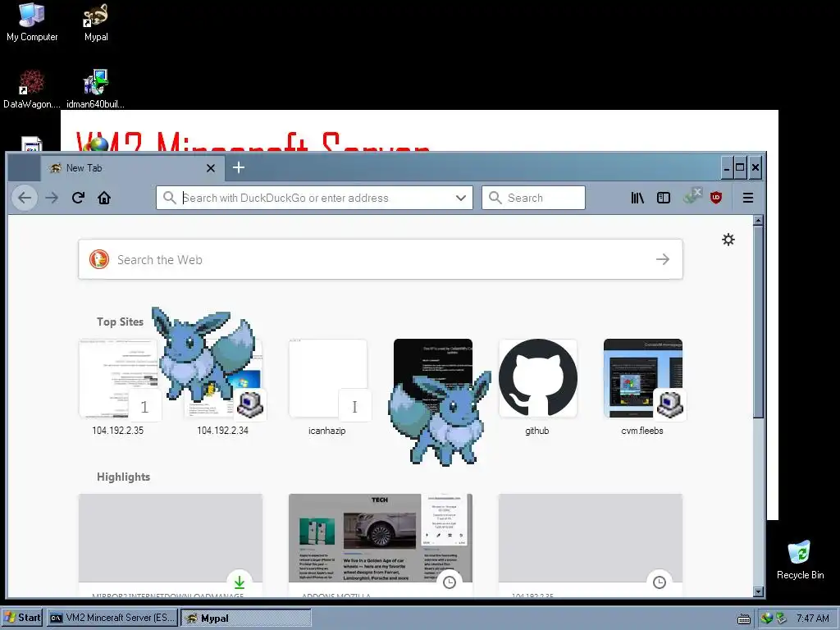
Task: Click the Top Sites section heading
Action: coord(120,322)
